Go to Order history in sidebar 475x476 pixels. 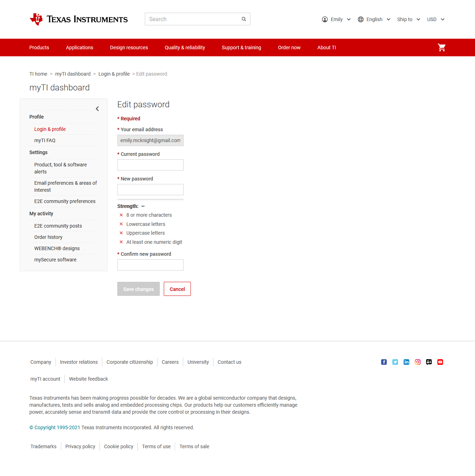[48, 237]
